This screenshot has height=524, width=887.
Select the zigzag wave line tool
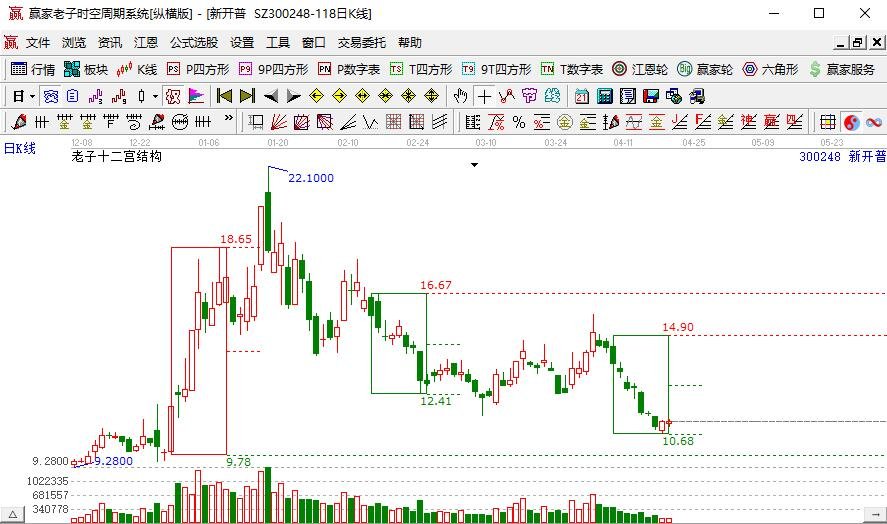coord(371,122)
